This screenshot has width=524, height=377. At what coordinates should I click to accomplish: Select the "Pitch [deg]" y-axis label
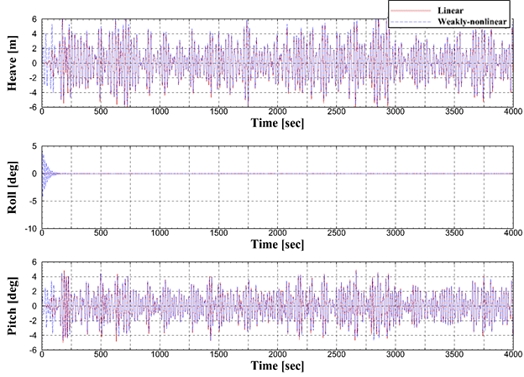(12, 306)
